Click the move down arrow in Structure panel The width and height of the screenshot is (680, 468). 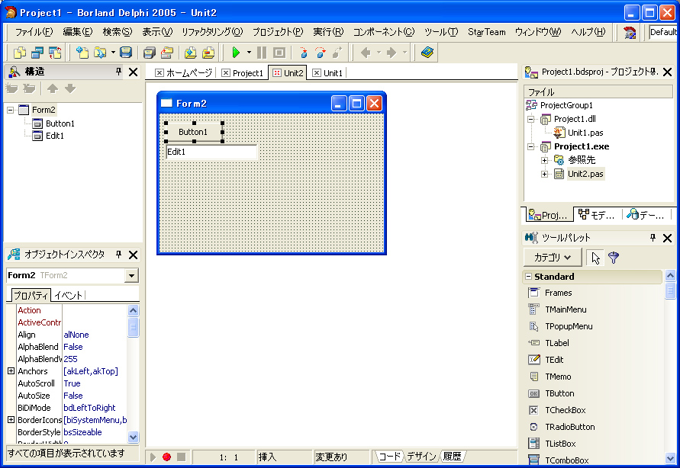pos(70,89)
